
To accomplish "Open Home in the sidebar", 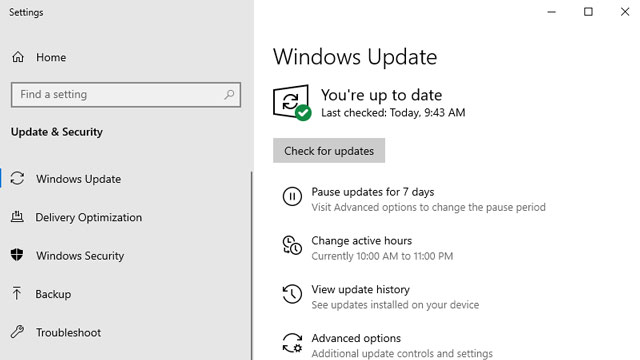I will click(x=51, y=57).
